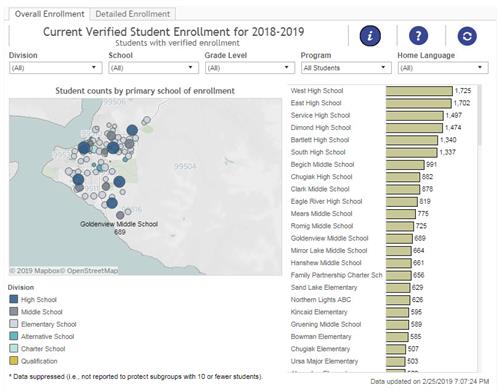
Task: Select the Overall Enrollment tab
Action: click(x=49, y=14)
